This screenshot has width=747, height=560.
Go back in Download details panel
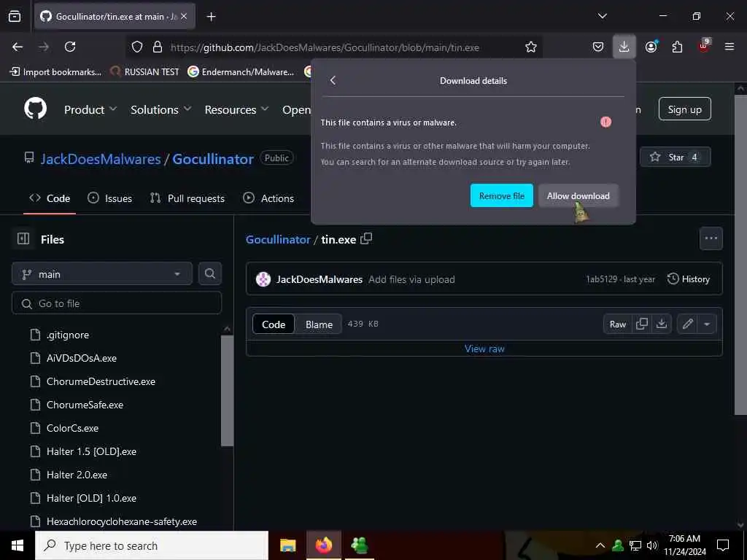point(333,80)
